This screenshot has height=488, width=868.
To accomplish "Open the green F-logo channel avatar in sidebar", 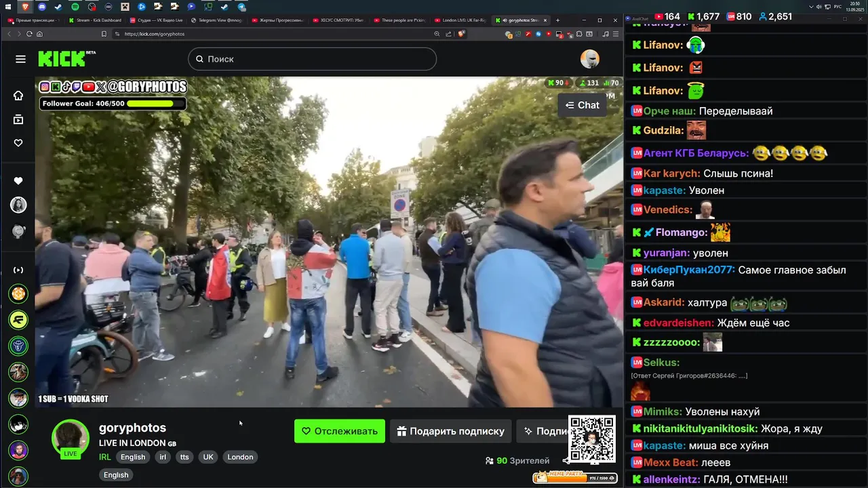I will 18,319.
